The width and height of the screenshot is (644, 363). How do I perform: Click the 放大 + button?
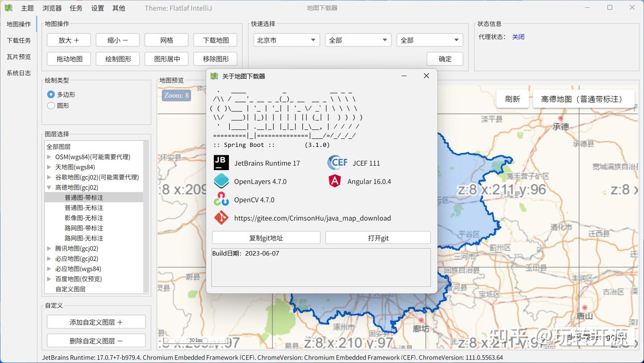tap(69, 40)
